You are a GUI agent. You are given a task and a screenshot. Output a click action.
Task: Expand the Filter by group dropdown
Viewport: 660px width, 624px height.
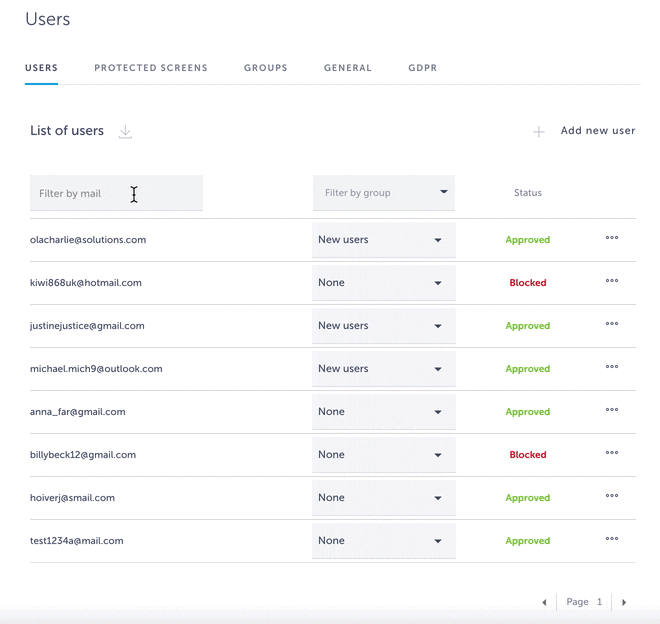384,193
